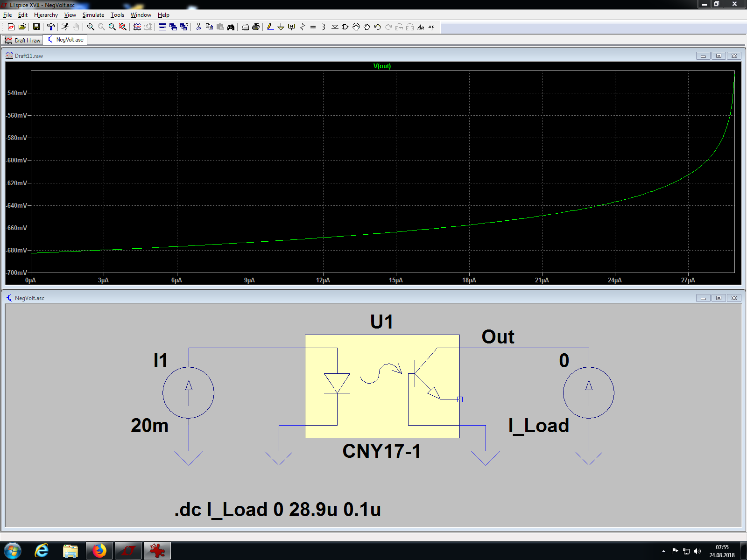Select the Place Inductor tool

(324, 27)
